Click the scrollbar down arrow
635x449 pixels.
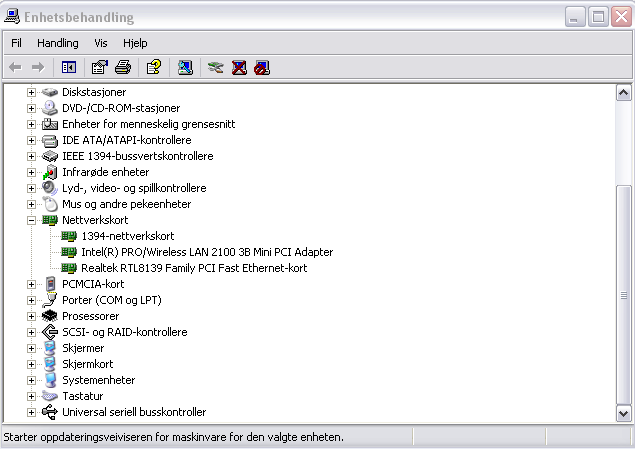tap(623, 414)
